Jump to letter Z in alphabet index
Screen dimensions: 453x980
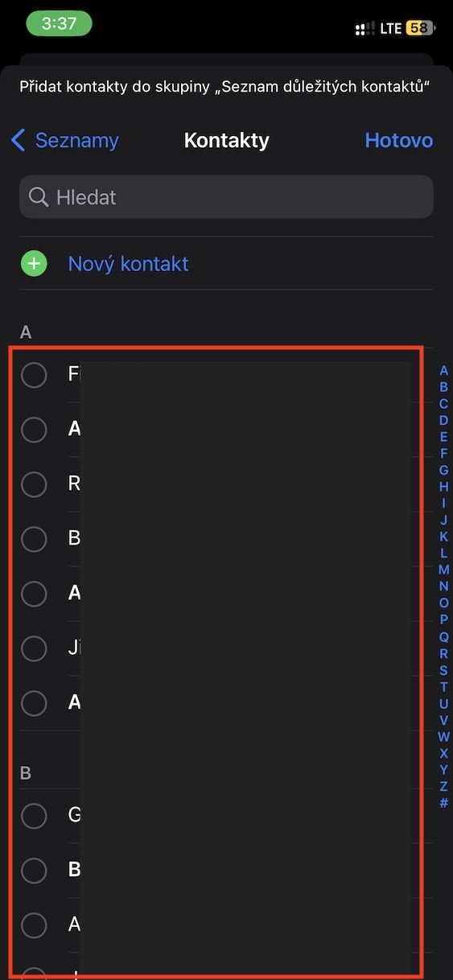(443, 787)
